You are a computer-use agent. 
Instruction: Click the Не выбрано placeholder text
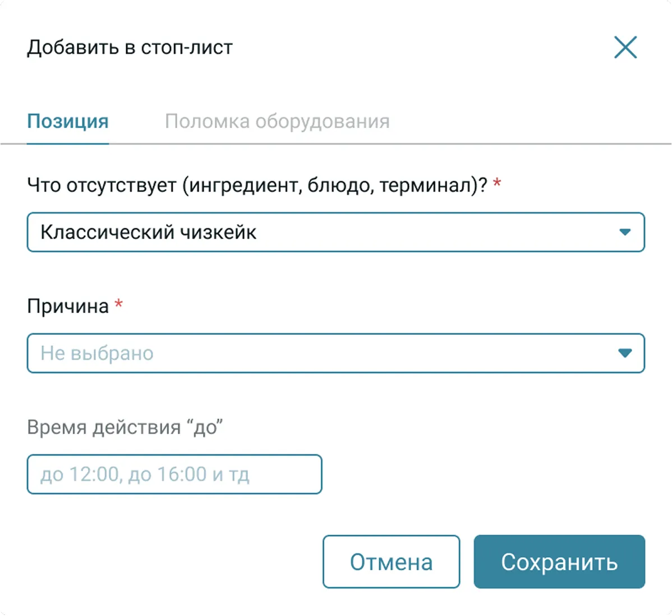[97, 353]
